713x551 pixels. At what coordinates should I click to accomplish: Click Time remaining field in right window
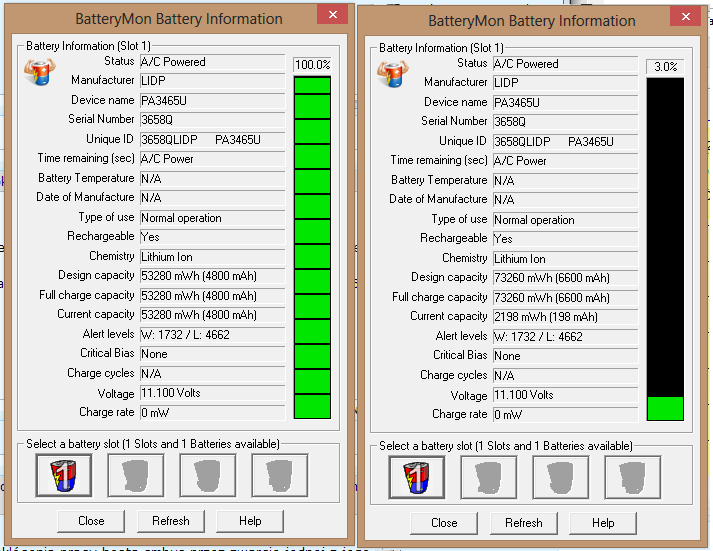(565, 161)
